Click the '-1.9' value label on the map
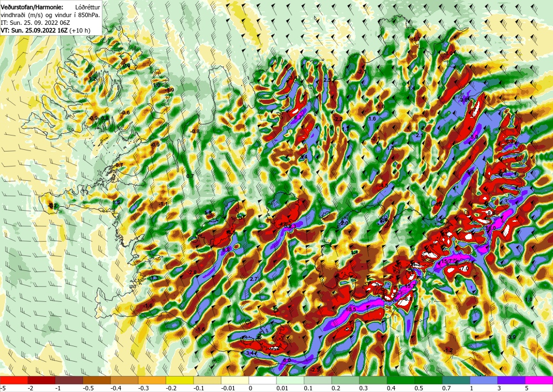The width and height of the screenshot is (553, 392). (170, 90)
